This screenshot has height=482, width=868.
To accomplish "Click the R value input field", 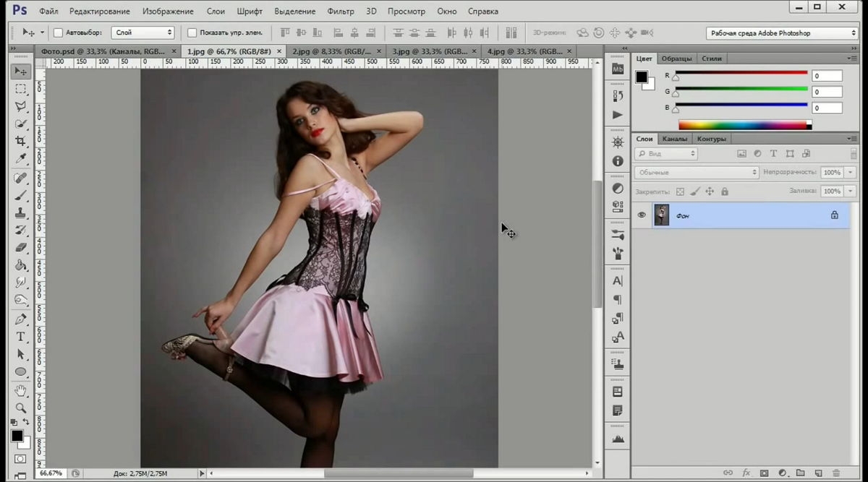I will [x=827, y=75].
